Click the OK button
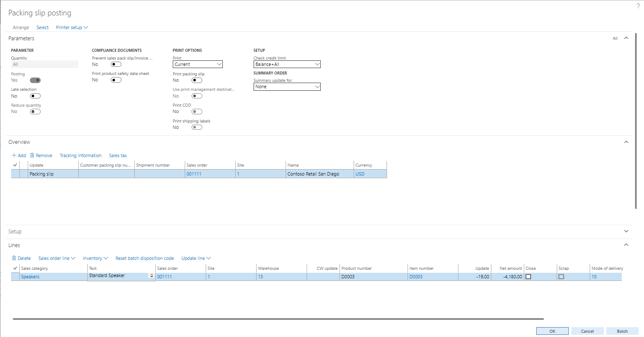The height and width of the screenshot is (337, 644). [x=552, y=331]
